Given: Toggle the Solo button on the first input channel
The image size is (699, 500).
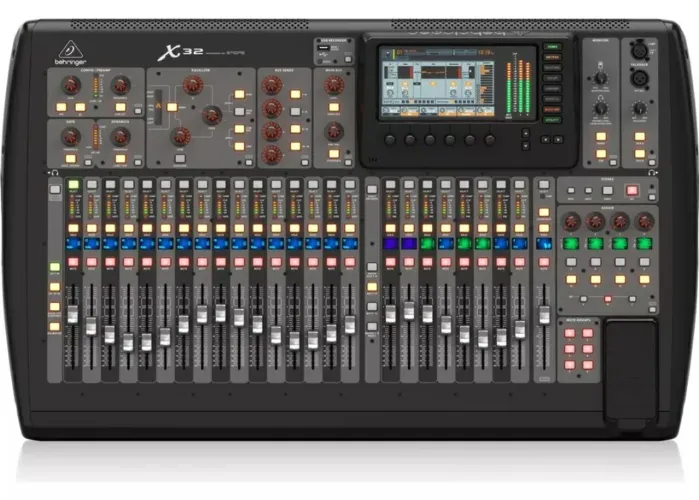Looking at the screenshot, I should click(73, 229).
